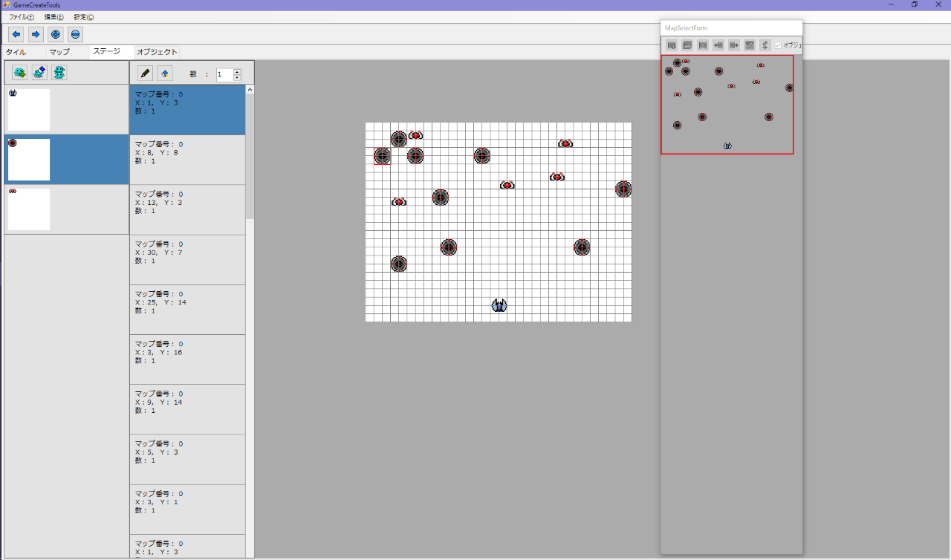This screenshot has height=560, width=951.
Task: Select the eraser tool beside the pencil
Action: pyautogui.click(x=165, y=74)
